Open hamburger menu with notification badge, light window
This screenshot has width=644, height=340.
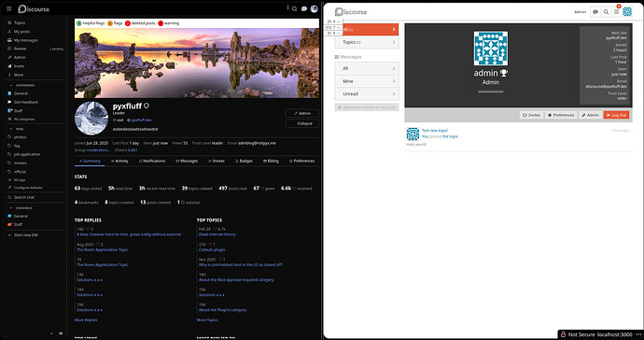(x=617, y=12)
